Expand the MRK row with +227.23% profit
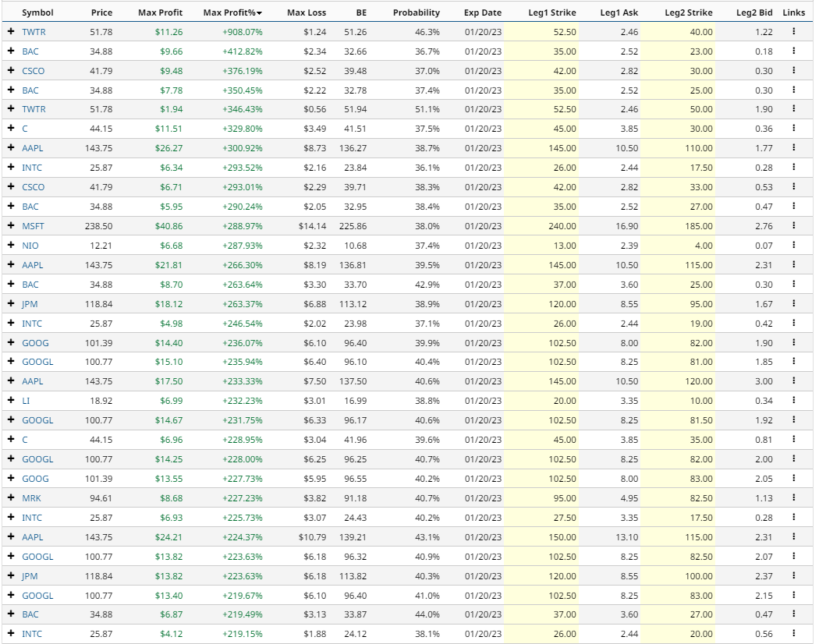The width and height of the screenshot is (819, 644). 11,497
